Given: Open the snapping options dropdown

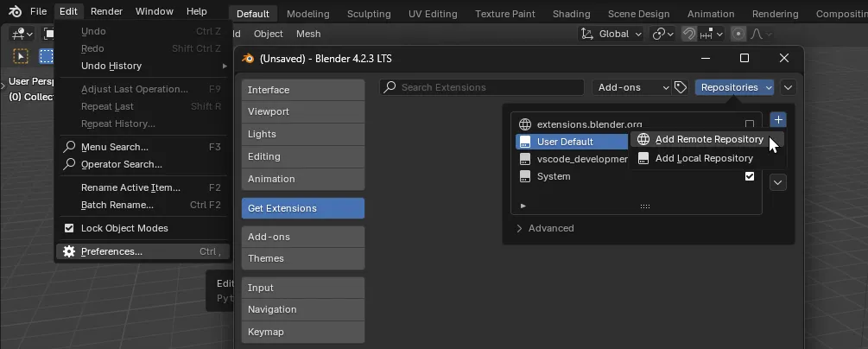Looking at the screenshot, I should (x=712, y=35).
